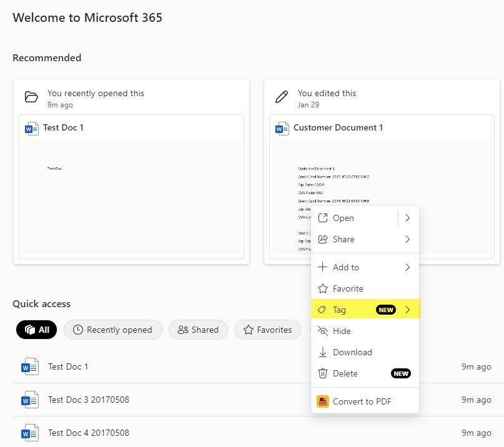Click the Convert to PDF icon
504x447 pixels.
click(323, 401)
